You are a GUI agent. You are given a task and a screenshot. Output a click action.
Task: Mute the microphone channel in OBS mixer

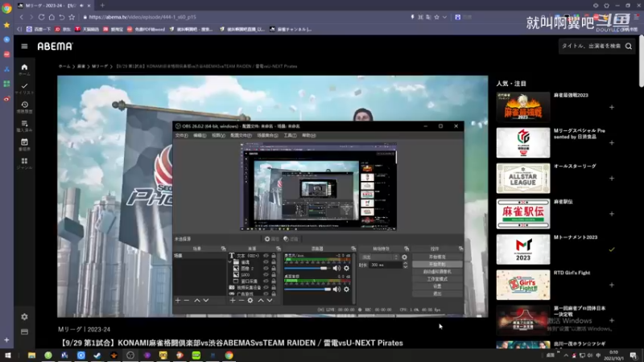click(336, 268)
